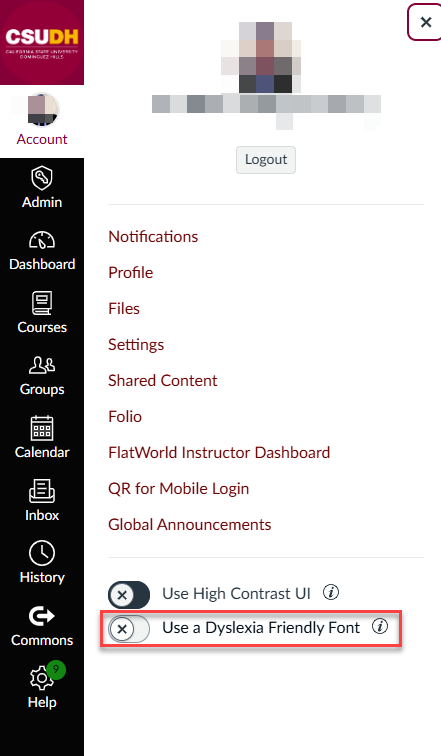The height and width of the screenshot is (756, 441).
Task: Toggle Use High Contrast UI switch
Action: [x=129, y=594]
